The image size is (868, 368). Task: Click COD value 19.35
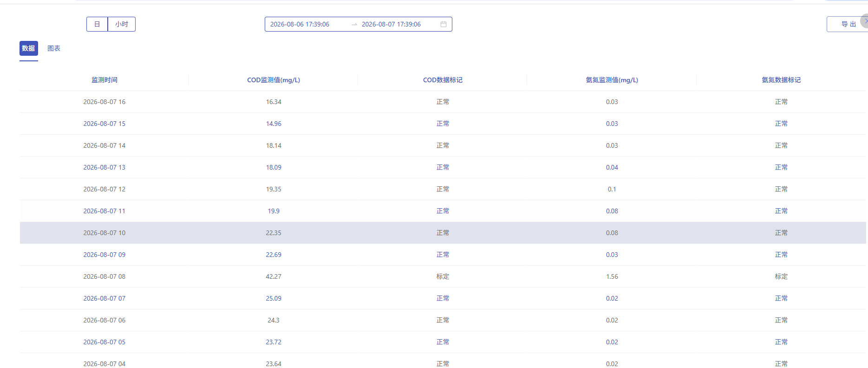tap(274, 189)
